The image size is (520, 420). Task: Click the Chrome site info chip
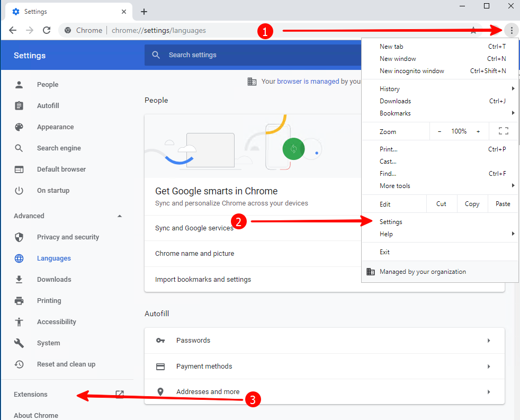click(x=83, y=31)
